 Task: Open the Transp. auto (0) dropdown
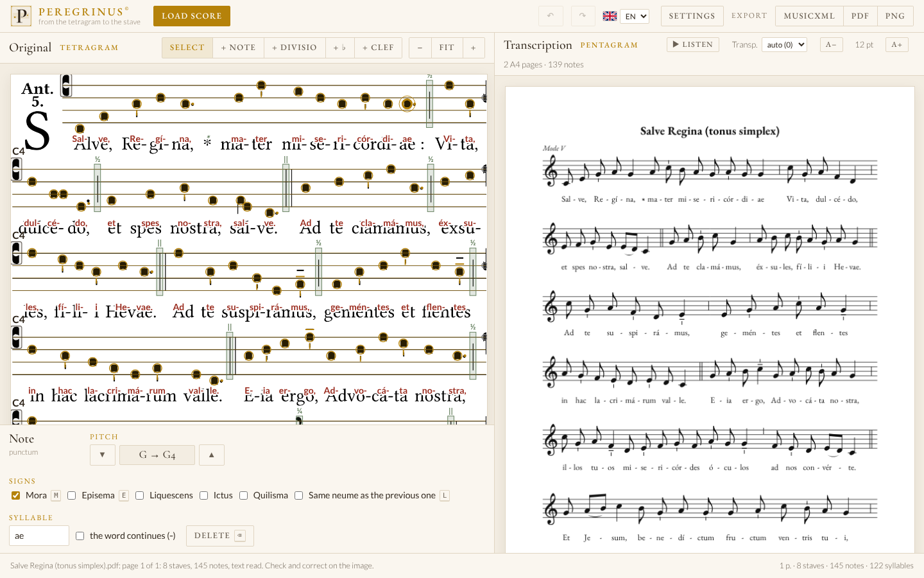point(784,45)
